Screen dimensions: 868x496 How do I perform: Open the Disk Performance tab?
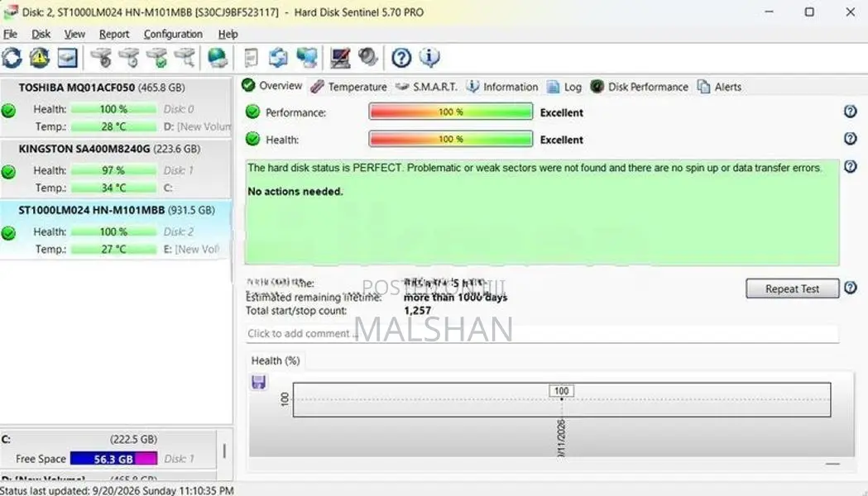(x=640, y=87)
